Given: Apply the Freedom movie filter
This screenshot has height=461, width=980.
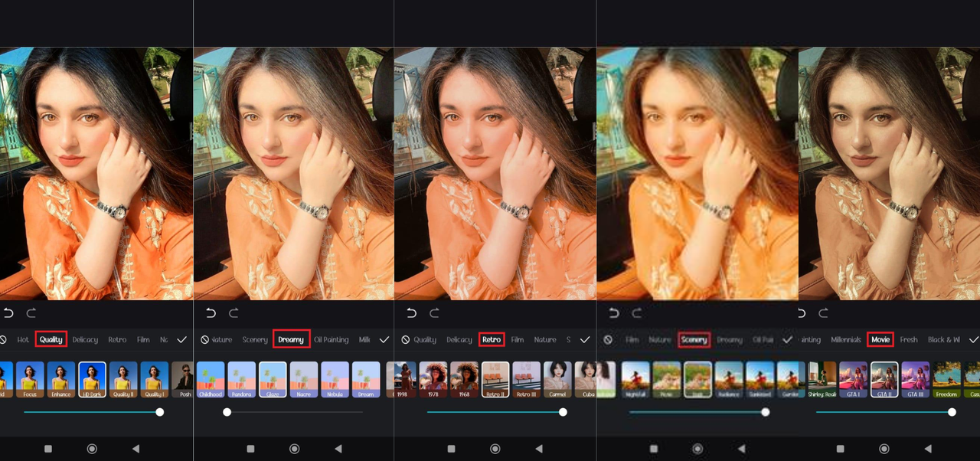Looking at the screenshot, I should pos(946,380).
